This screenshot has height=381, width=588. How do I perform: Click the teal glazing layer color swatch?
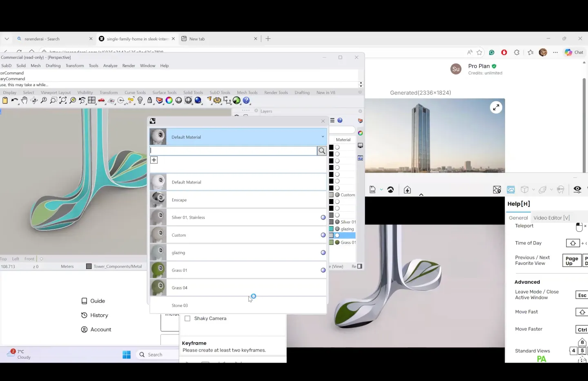coord(331,229)
